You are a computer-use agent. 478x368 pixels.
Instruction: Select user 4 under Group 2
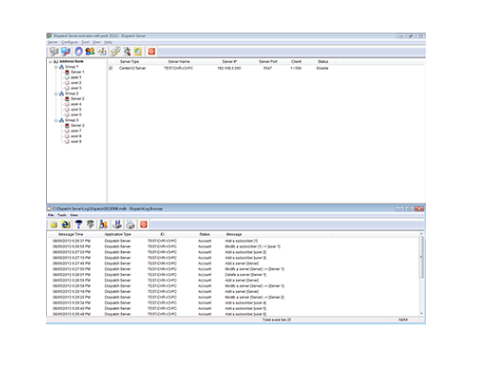[76, 104]
